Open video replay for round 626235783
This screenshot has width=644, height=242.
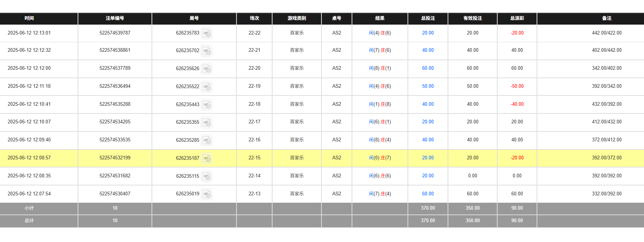click(x=207, y=33)
